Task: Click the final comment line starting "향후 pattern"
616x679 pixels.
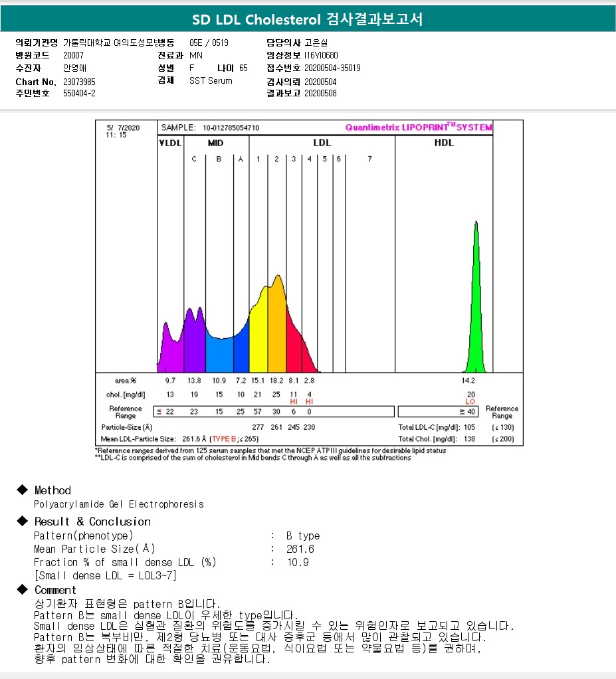Action: [152, 659]
